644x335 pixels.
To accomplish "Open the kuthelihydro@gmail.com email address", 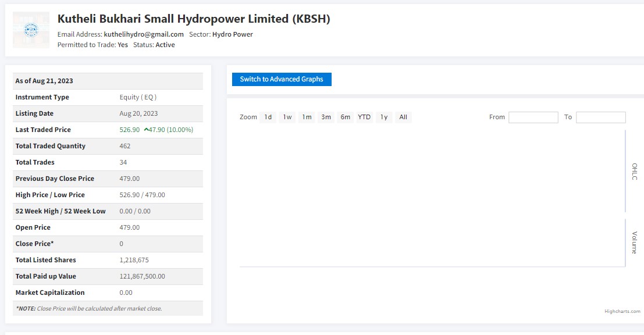I will click(x=143, y=34).
